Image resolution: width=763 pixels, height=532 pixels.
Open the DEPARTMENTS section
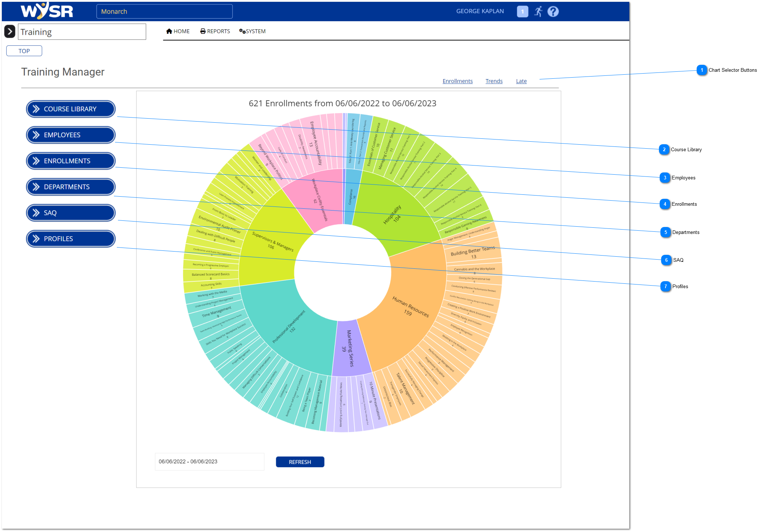coord(71,187)
